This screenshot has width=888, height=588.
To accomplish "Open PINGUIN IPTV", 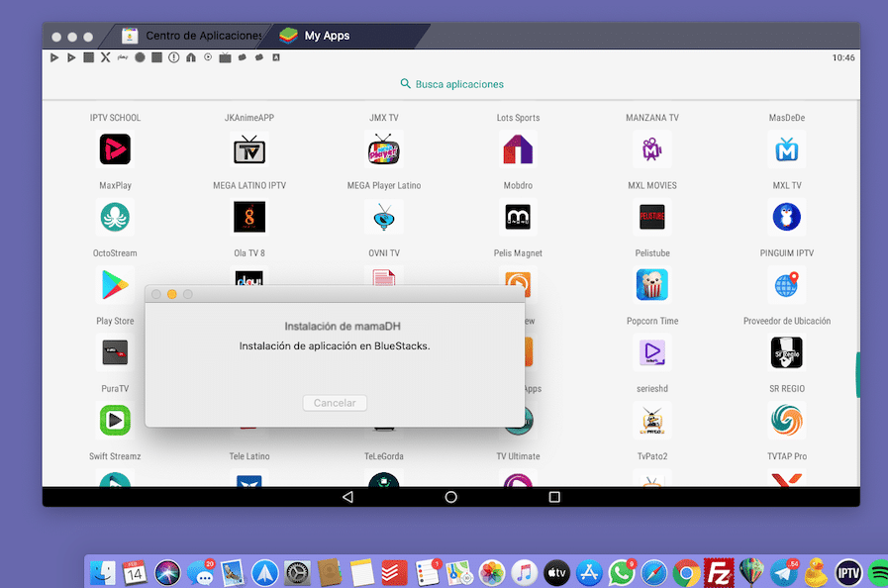I will click(x=786, y=216).
